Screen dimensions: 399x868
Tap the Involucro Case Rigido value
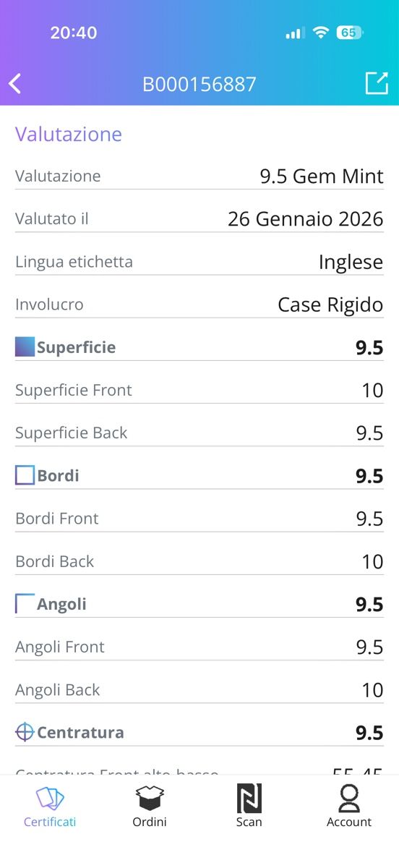[330, 305]
